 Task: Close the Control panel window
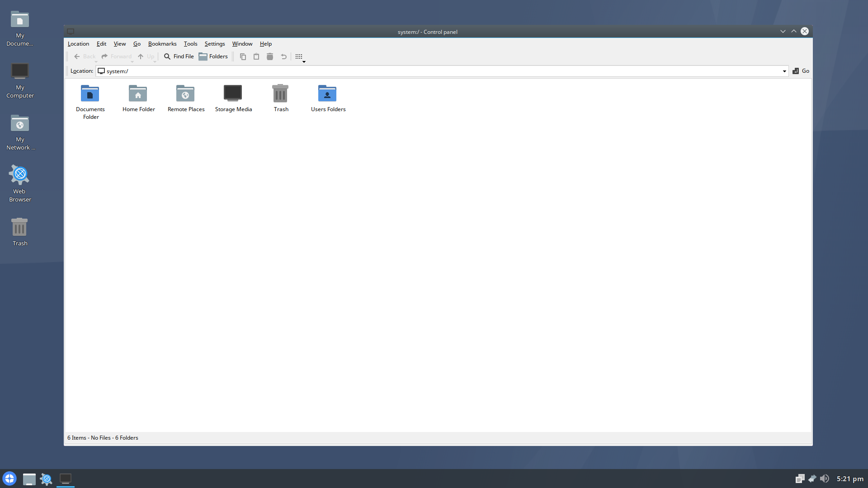(805, 31)
